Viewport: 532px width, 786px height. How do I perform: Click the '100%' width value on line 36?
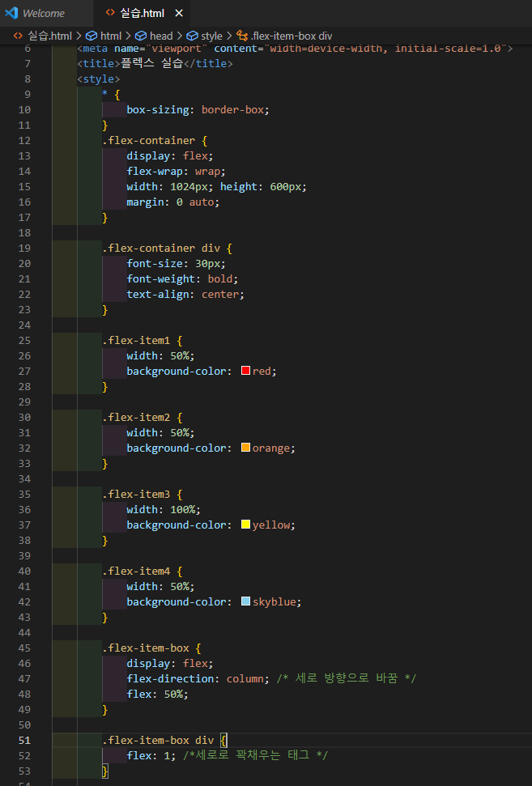182,510
